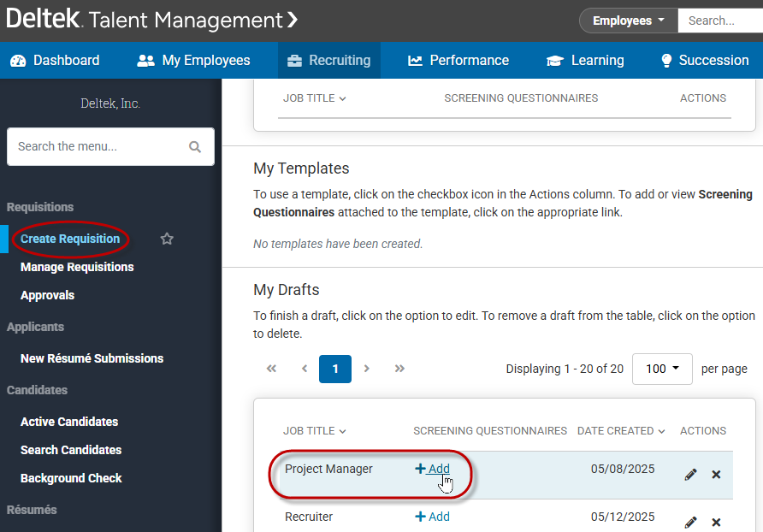This screenshot has width=763, height=532.
Task: Open New Résumé Submissions
Action: tap(92, 358)
